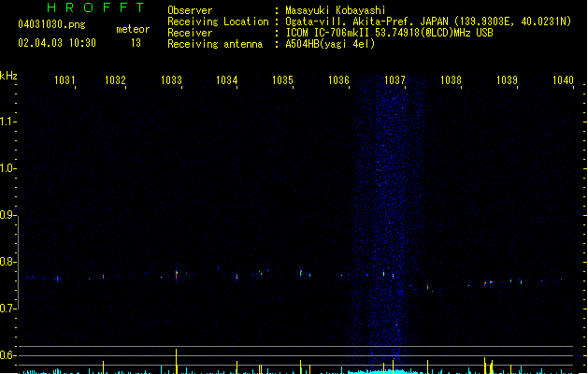This screenshot has width=588, height=374.
Task: Click the Receiving antenna label
Action: tap(215, 44)
